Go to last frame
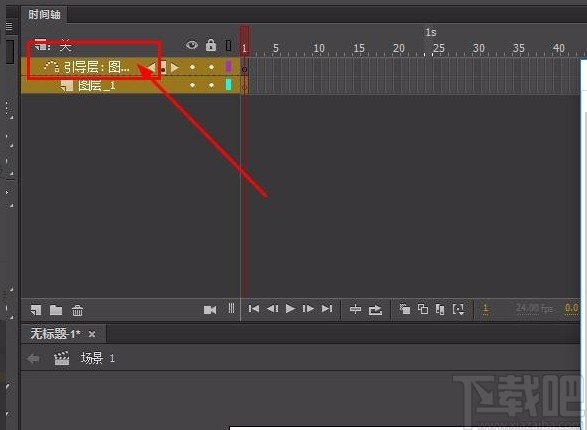587x430 pixels. click(x=327, y=309)
